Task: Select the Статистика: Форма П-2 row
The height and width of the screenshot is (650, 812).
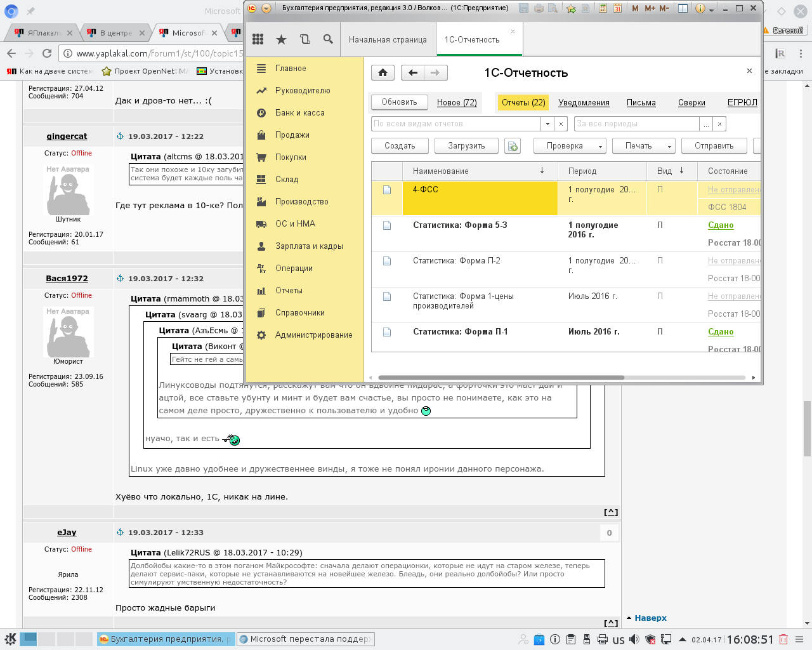Action: point(566,269)
